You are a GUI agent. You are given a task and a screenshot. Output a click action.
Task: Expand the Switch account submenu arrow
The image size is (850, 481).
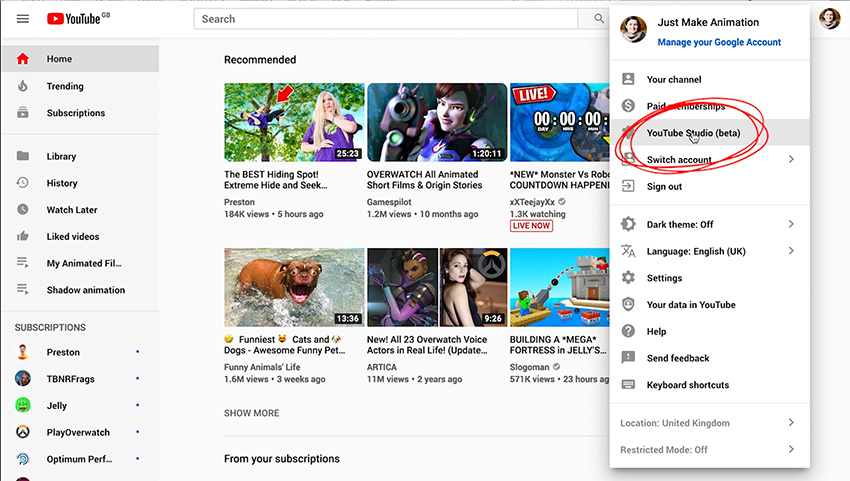(791, 159)
